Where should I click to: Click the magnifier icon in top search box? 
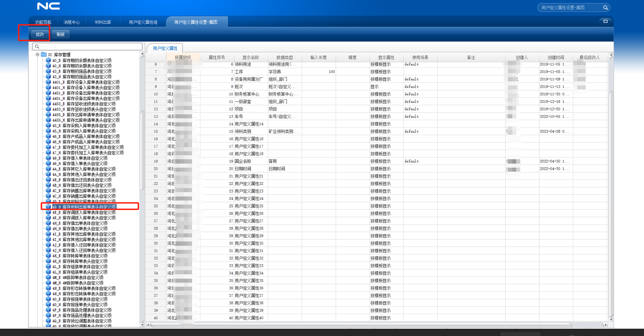(605, 8)
